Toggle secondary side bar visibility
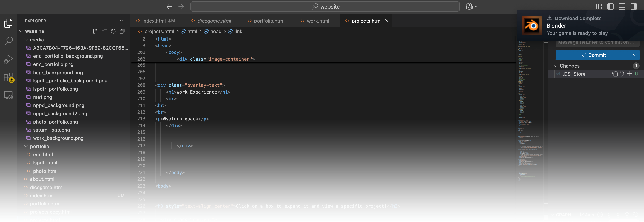The height and width of the screenshot is (222, 644). point(633,6)
